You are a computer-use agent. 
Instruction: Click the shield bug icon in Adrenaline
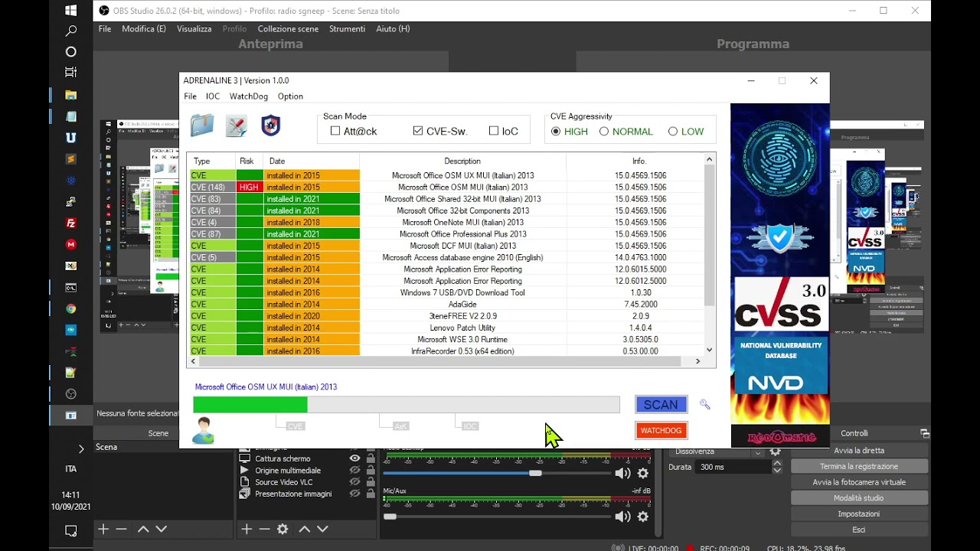click(270, 126)
